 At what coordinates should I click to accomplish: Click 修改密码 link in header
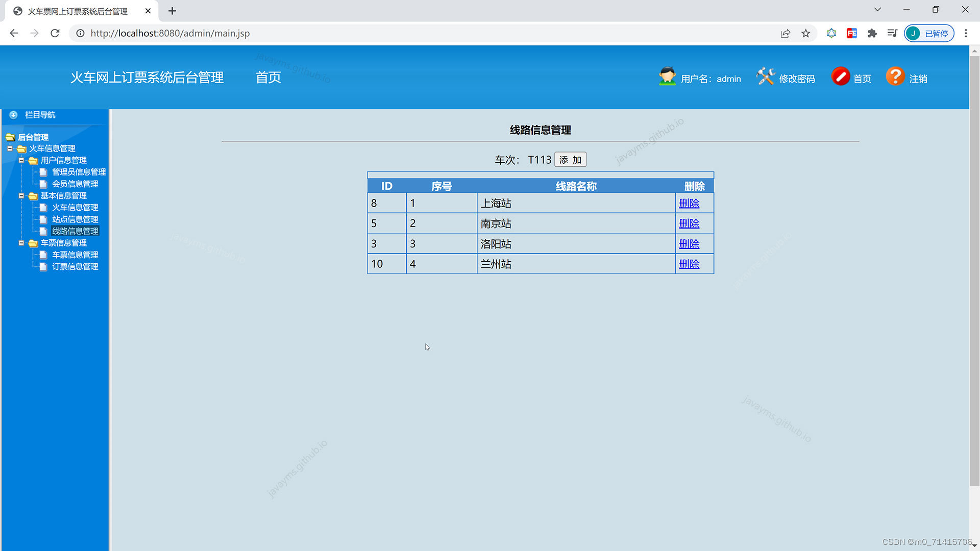(x=797, y=79)
